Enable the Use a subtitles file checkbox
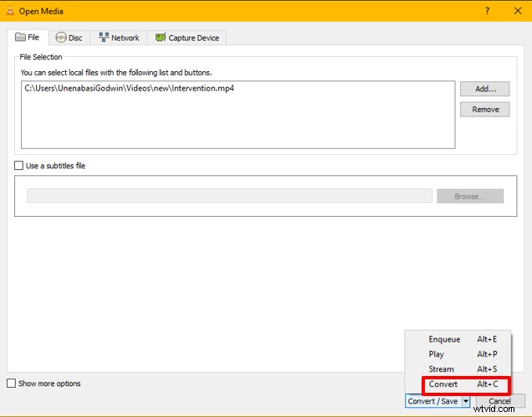The width and height of the screenshot is (532, 417). [x=19, y=166]
